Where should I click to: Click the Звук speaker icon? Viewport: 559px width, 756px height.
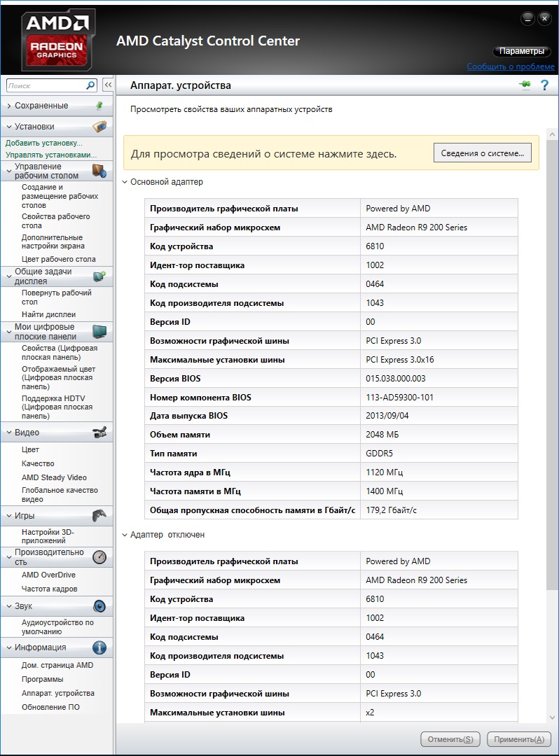click(x=99, y=606)
